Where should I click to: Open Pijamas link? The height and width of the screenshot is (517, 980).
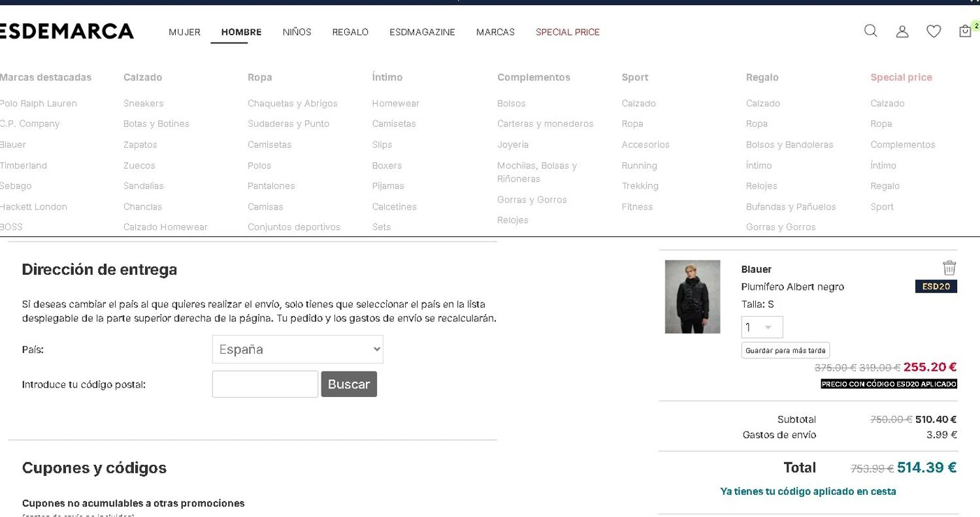[x=388, y=186]
